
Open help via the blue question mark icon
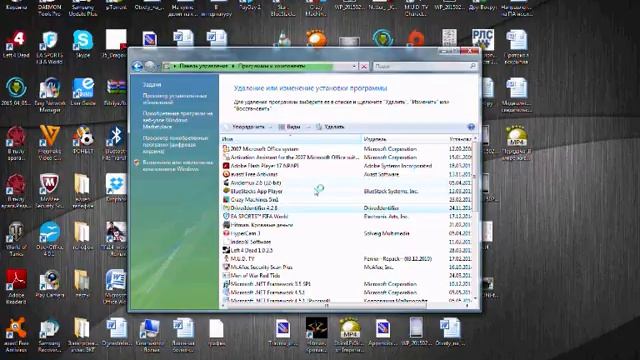coord(471,127)
